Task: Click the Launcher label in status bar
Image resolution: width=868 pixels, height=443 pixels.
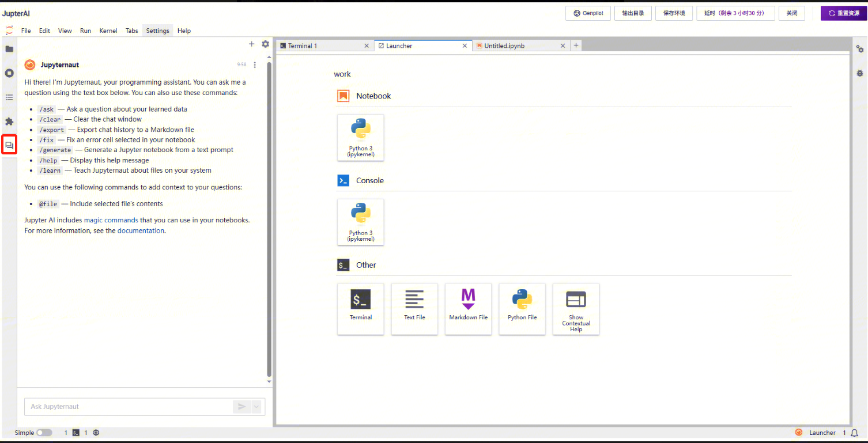Action: point(822,433)
